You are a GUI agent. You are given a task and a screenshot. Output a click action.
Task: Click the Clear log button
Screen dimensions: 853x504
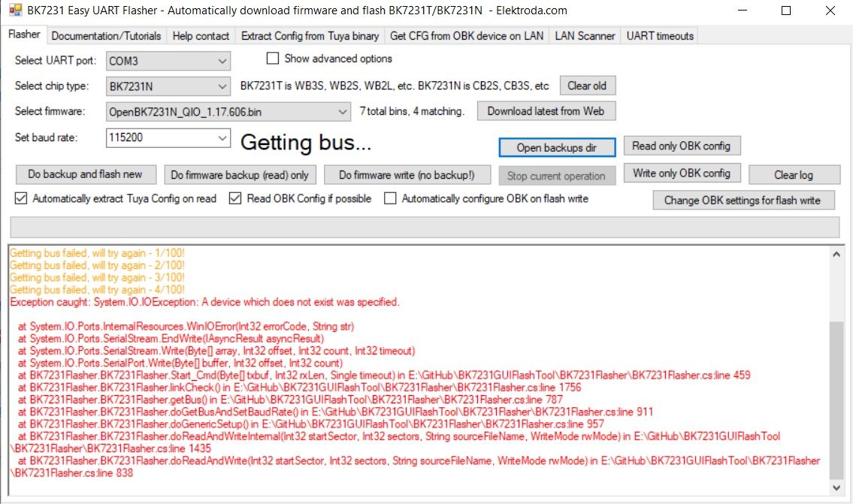(x=794, y=174)
